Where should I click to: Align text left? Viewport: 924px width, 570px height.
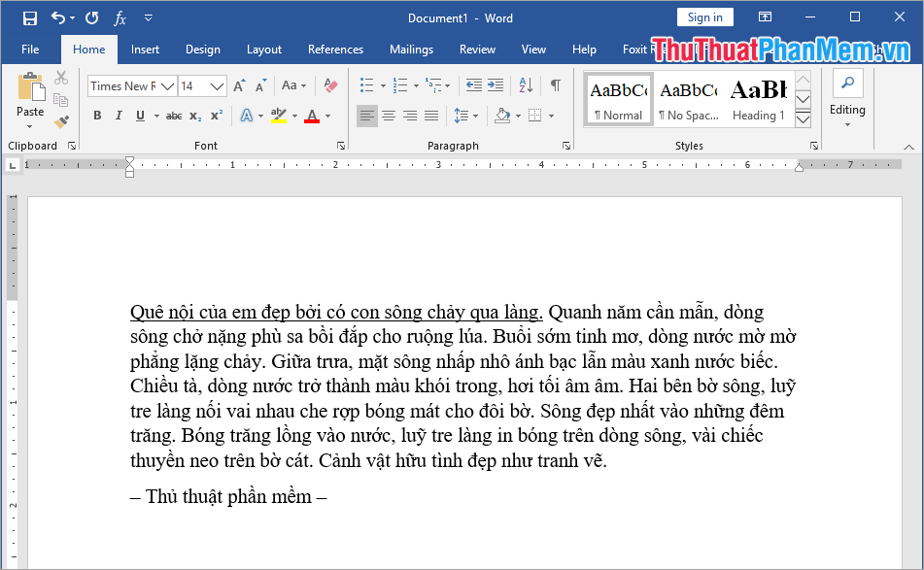366,116
